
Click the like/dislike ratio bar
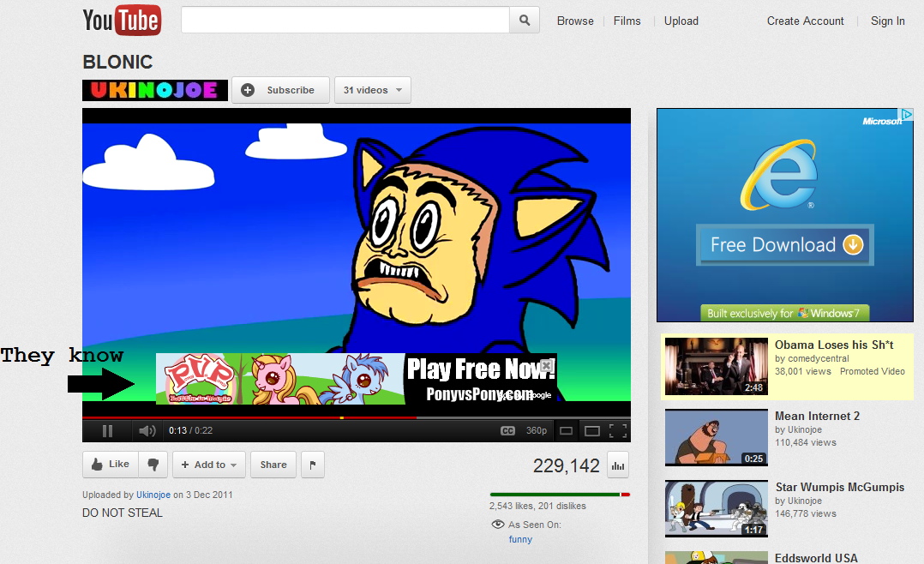tap(560, 495)
